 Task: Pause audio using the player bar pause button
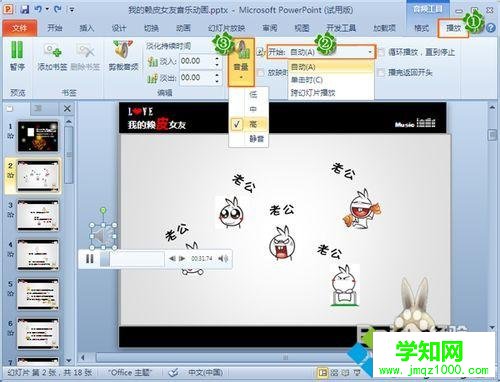coord(89,259)
